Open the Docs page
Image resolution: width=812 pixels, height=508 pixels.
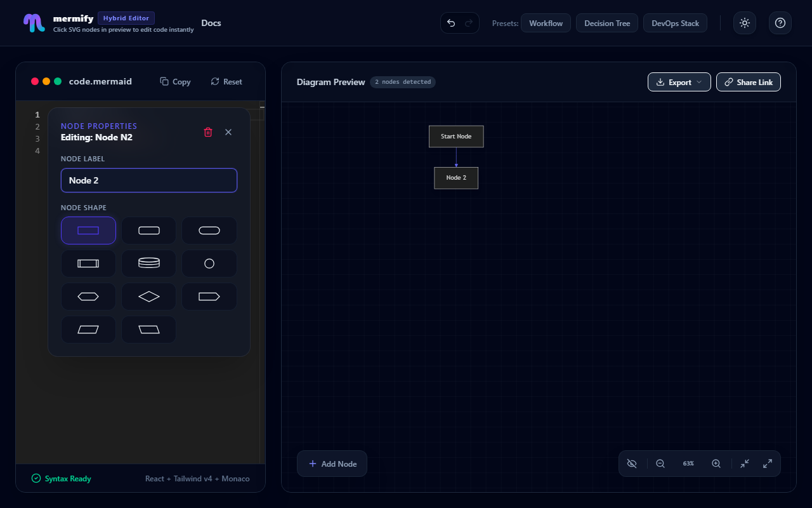coord(211,23)
